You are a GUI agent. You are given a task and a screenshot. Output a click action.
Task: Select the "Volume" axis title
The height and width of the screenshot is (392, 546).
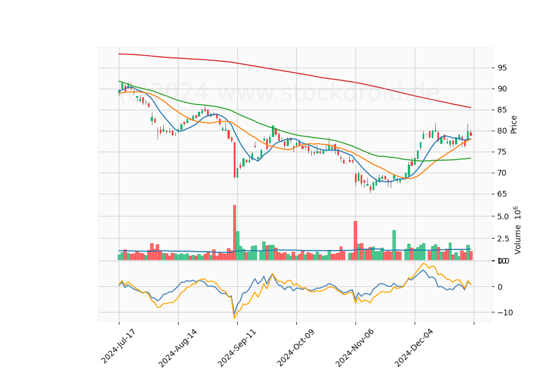tap(518, 239)
